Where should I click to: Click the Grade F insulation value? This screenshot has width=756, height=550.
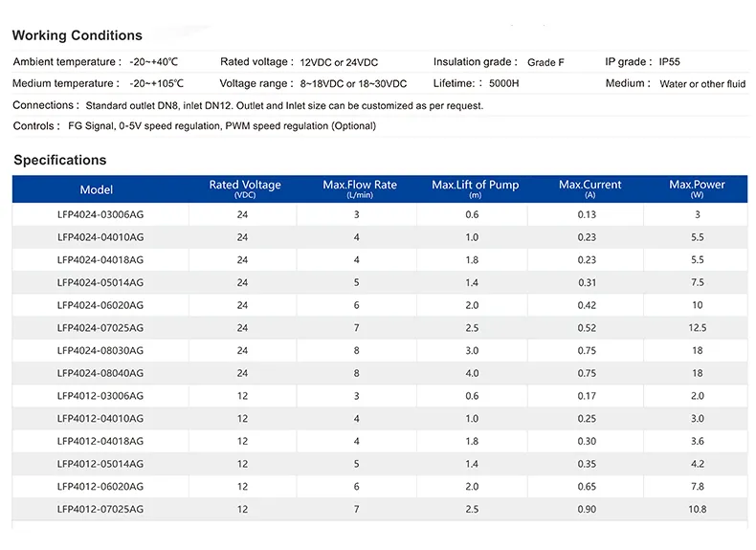click(545, 63)
